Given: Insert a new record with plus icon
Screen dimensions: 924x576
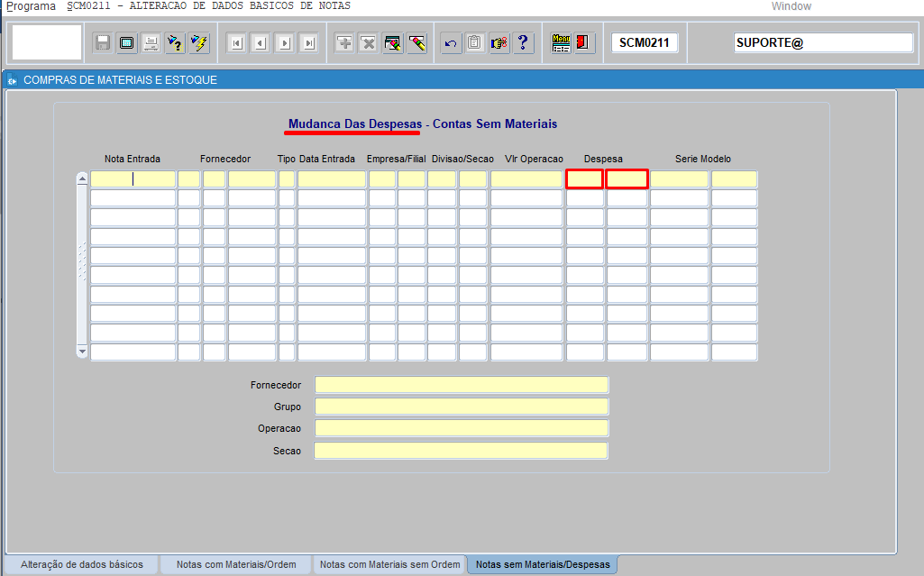Looking at the screenshot, I should coord(344,43).
